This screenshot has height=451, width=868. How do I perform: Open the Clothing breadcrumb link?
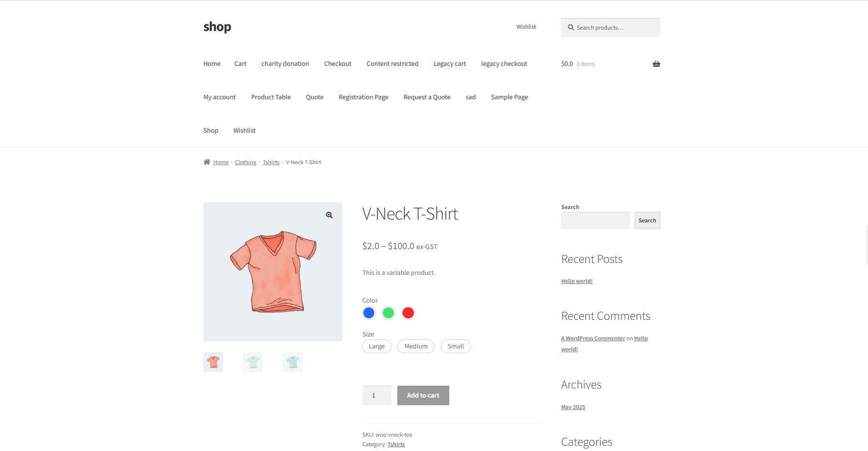pos(245,162)
